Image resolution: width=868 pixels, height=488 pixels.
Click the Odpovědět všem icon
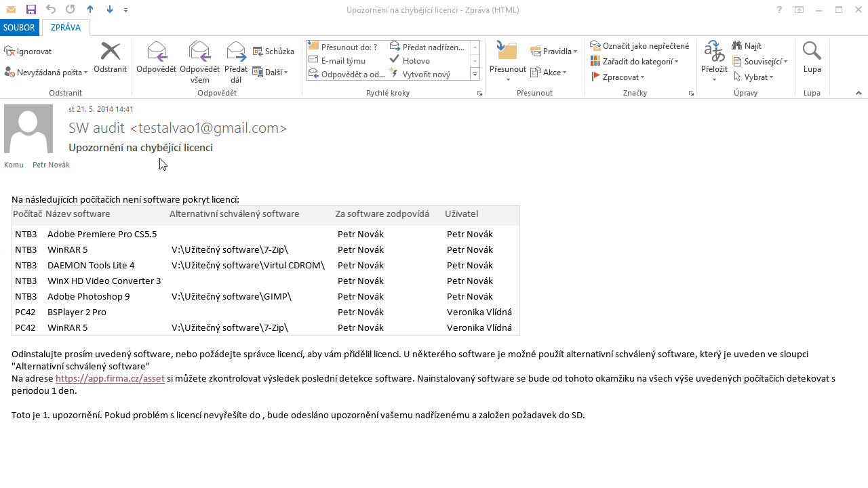tap(199, 52)
